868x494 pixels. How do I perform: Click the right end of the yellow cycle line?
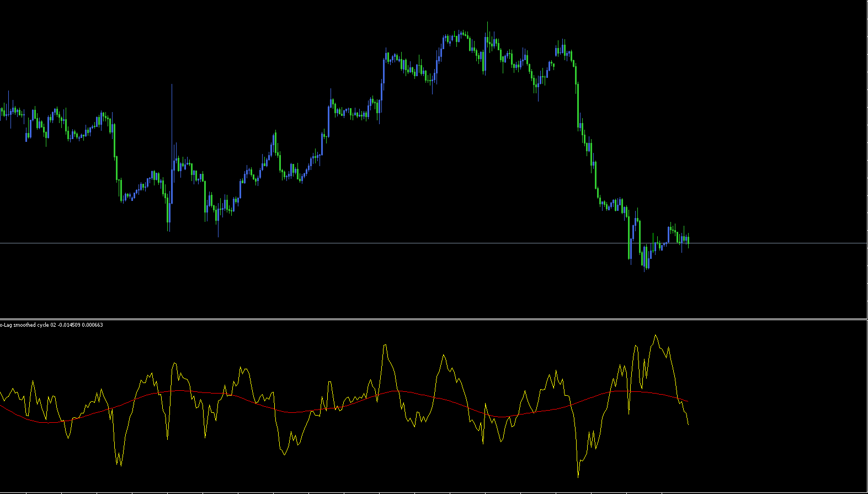[688, 424]
